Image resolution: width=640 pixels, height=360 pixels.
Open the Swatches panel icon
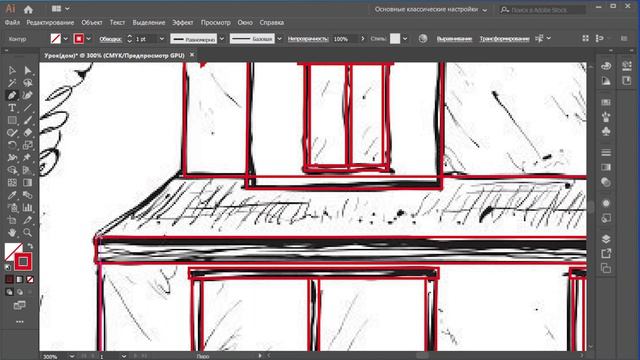[x=606, y=102]
